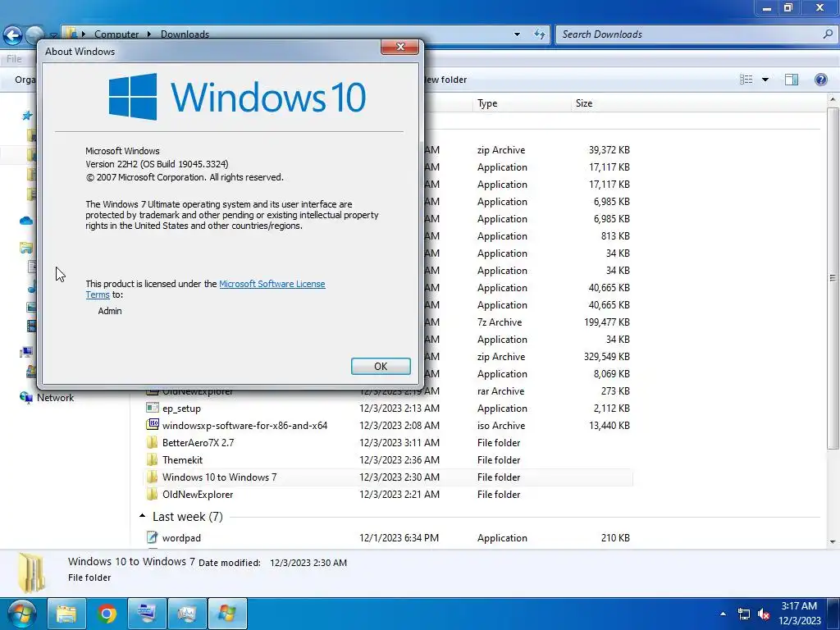Close the About Windows dialog with X
The image size is (840, 630).
click(x=399, y=47)
